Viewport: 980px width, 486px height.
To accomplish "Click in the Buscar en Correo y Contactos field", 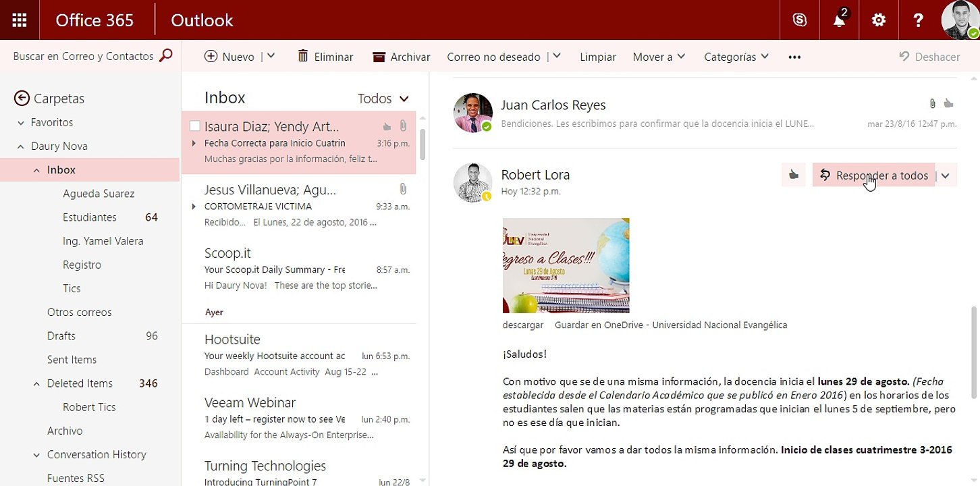I will coord(83,56).
